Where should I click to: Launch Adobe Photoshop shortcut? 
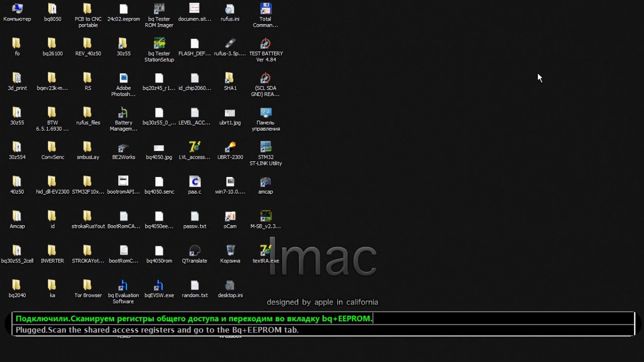123,84
